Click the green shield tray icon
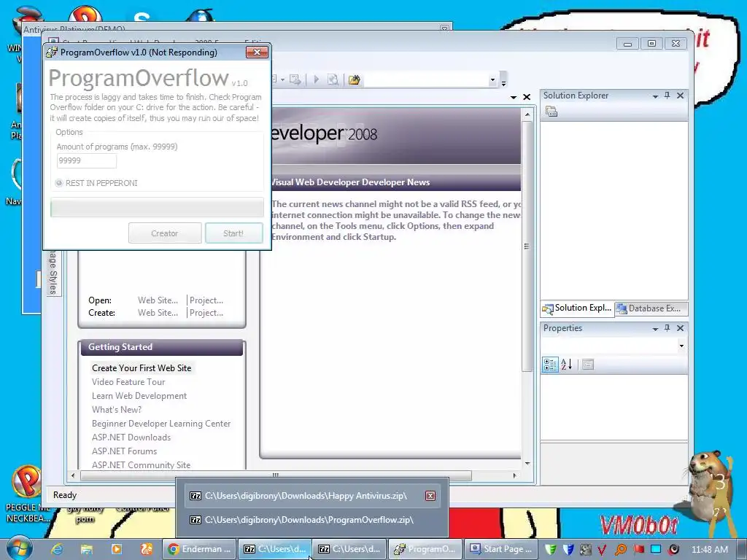747x560 pixels. point(550,550)
